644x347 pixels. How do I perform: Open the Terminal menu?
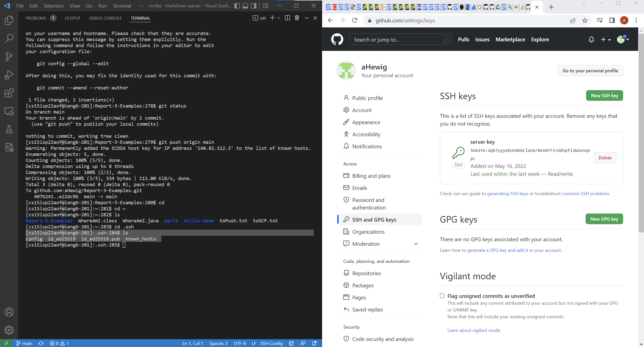coord(122,6)
